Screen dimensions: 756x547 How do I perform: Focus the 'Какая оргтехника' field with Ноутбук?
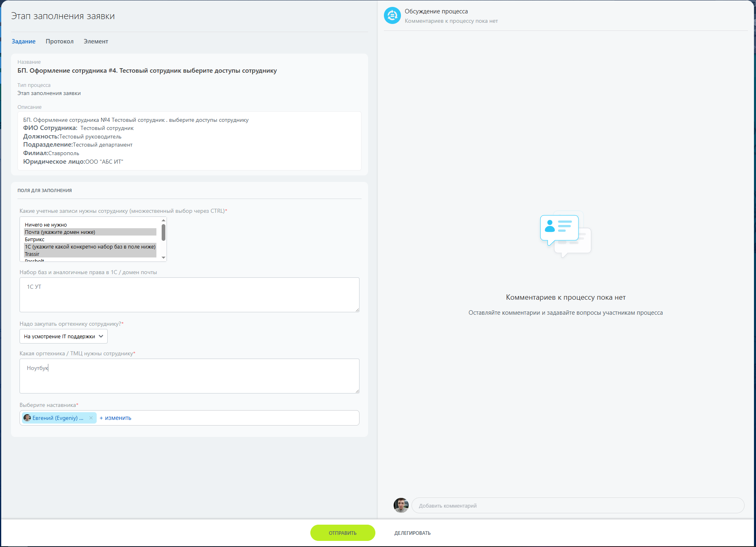point(189,376)
